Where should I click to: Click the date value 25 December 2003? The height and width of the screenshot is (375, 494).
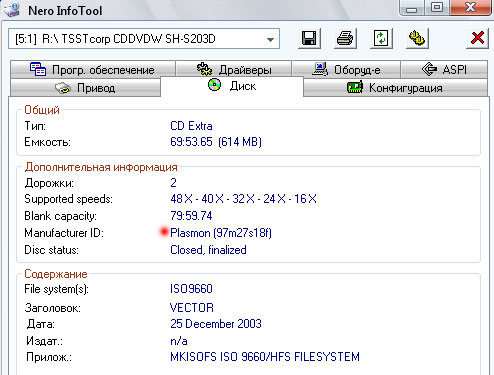tap(216, 324)
